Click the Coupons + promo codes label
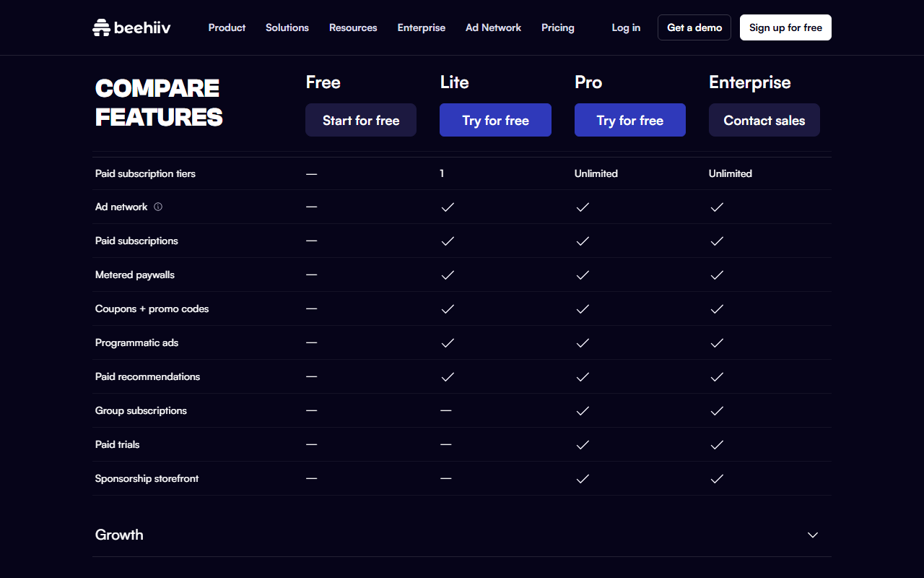This screenshot has width=924, height=578. (152, 309)
